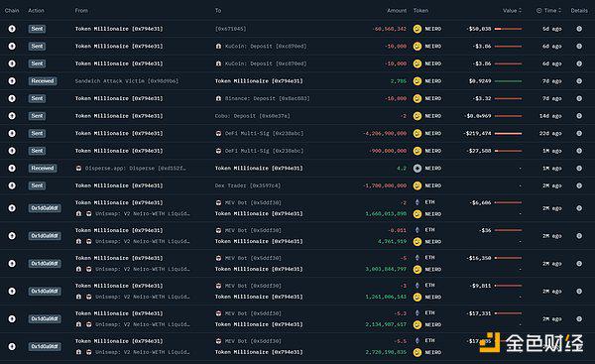Click value bar beside -$50,038

point(508,29)
